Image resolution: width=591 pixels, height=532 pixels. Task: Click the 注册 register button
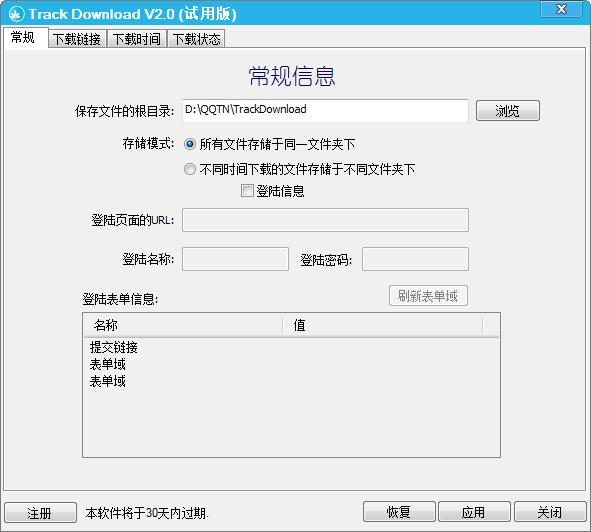pos(40,513)
